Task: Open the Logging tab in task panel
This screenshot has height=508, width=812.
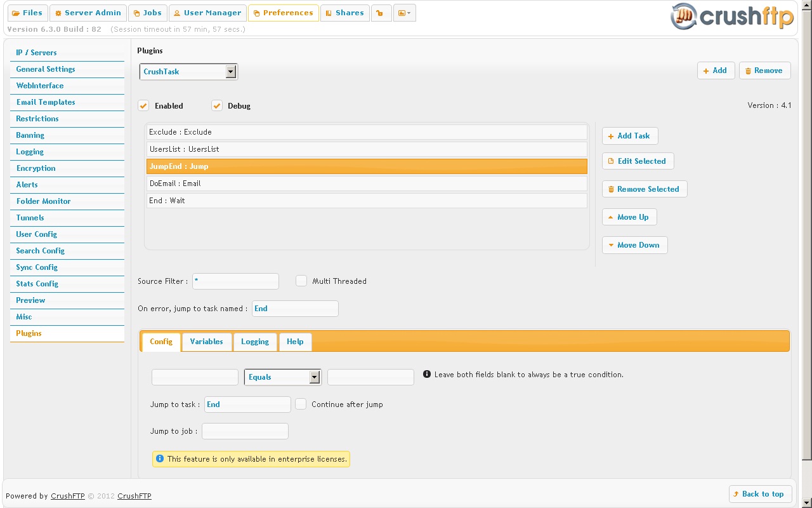Action: click(255, 342)
